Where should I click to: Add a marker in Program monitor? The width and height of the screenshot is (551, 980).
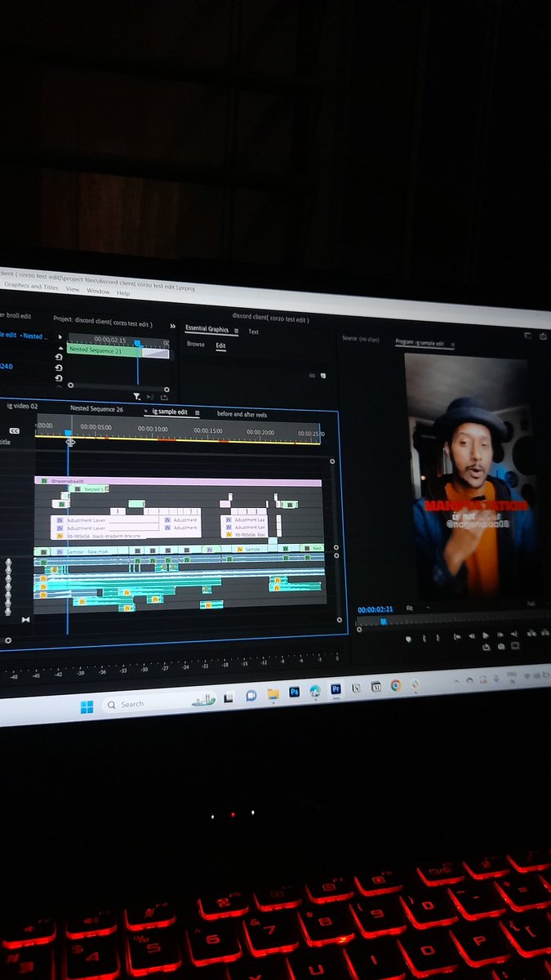409,639
